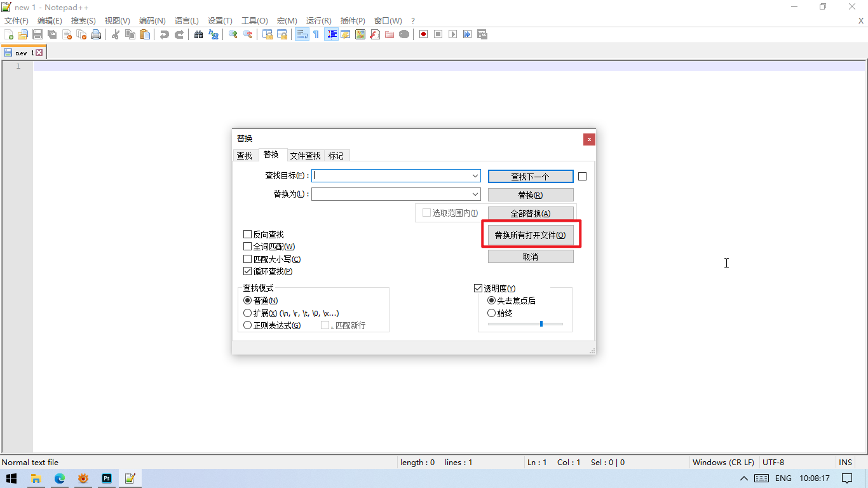Select the 正则表达式 search mode radio

pyautogui.click(x=248, y=325)
